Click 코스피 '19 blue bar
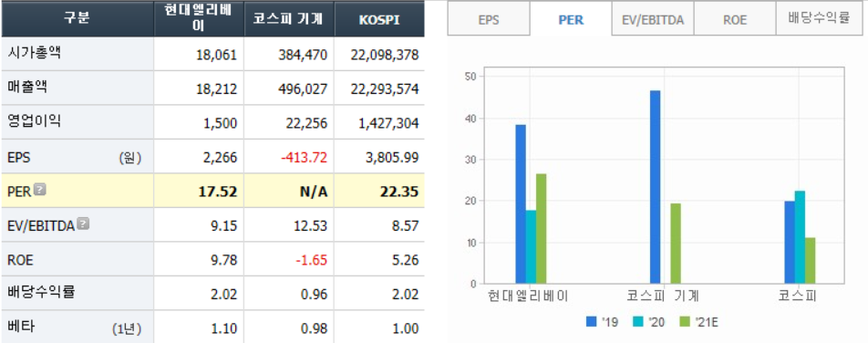Screen dimensions: 868x343 click(790, 243)
